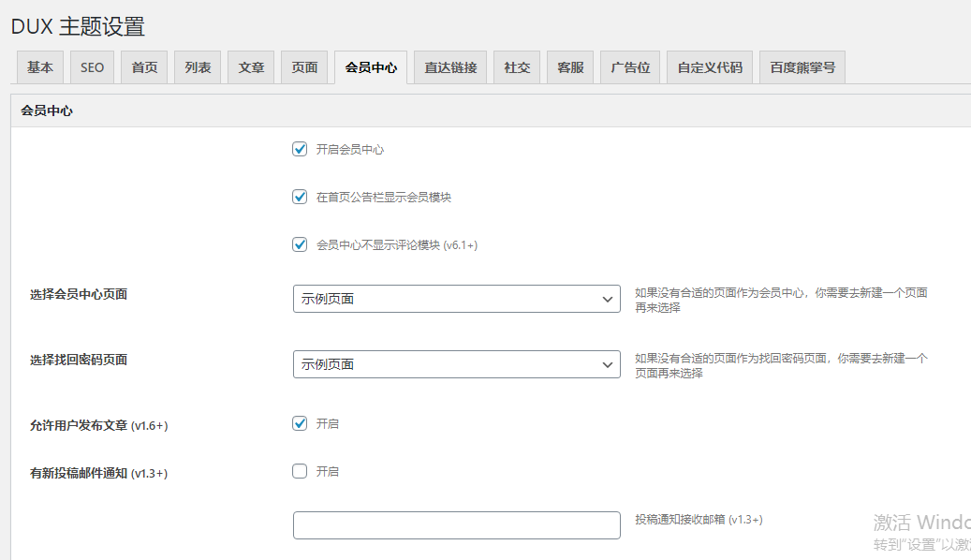The height and width of the screenshot is (560, 971).
Task: Switch to the 基本 tab
Action: (39, 66)
